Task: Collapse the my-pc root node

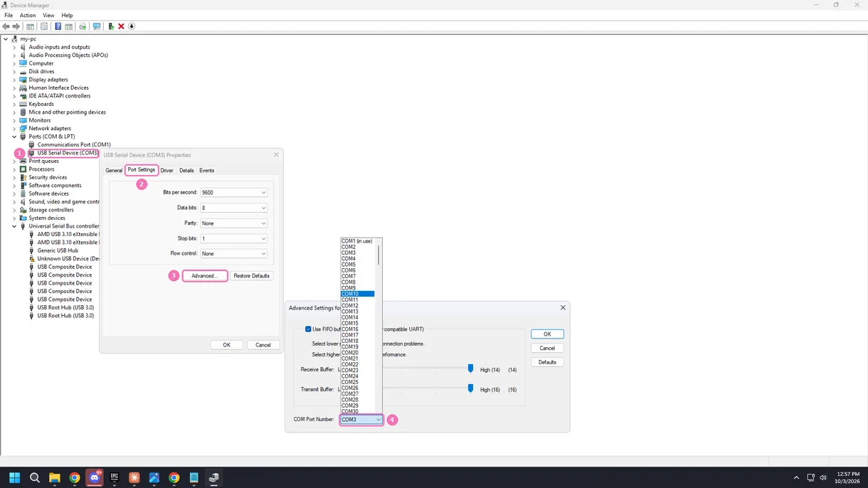Action: tap(6, 39)
